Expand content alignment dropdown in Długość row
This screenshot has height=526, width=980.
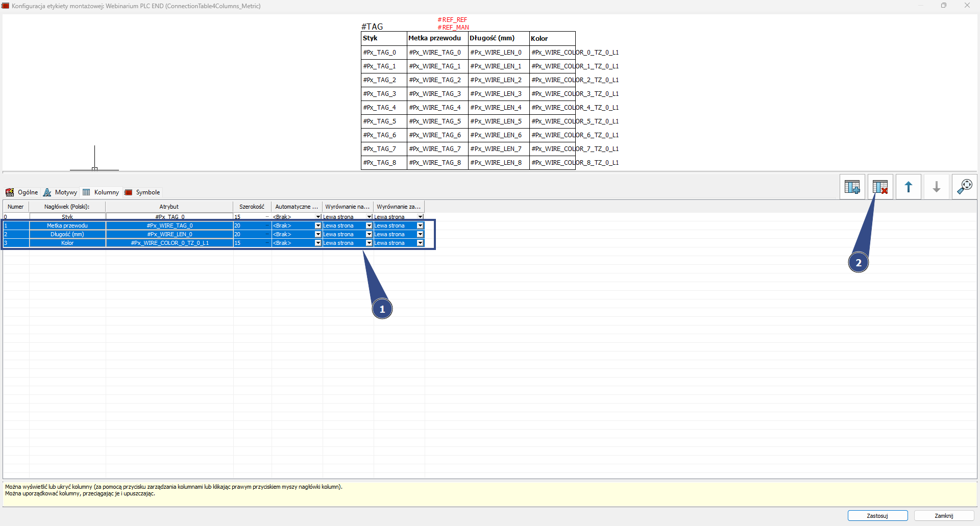click(x=420, y=234)
